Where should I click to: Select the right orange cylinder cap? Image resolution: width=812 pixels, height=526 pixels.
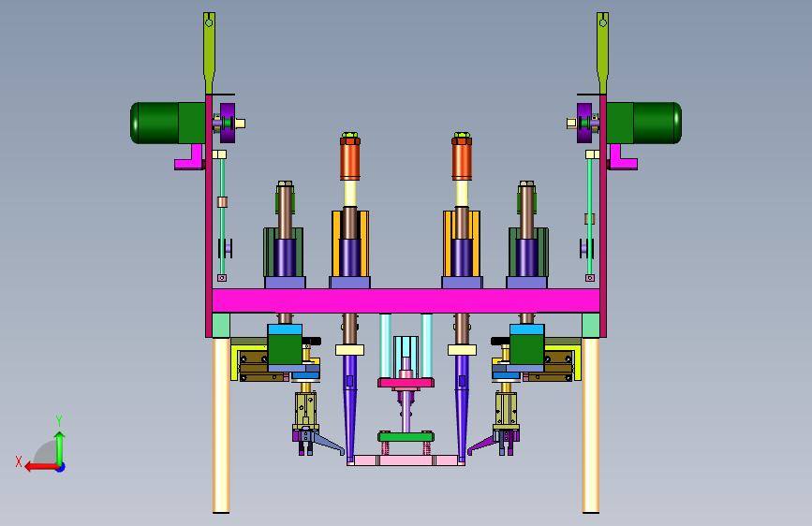462,159
